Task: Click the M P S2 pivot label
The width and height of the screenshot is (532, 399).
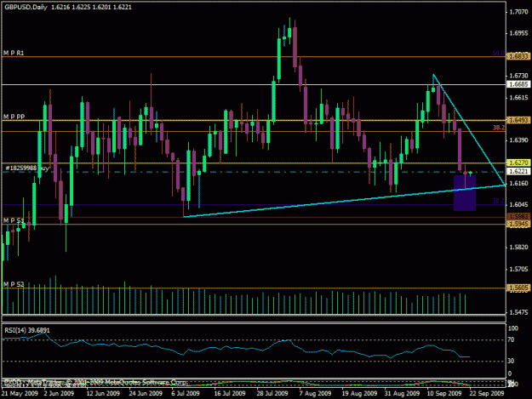Action: [x=14, y=284]
